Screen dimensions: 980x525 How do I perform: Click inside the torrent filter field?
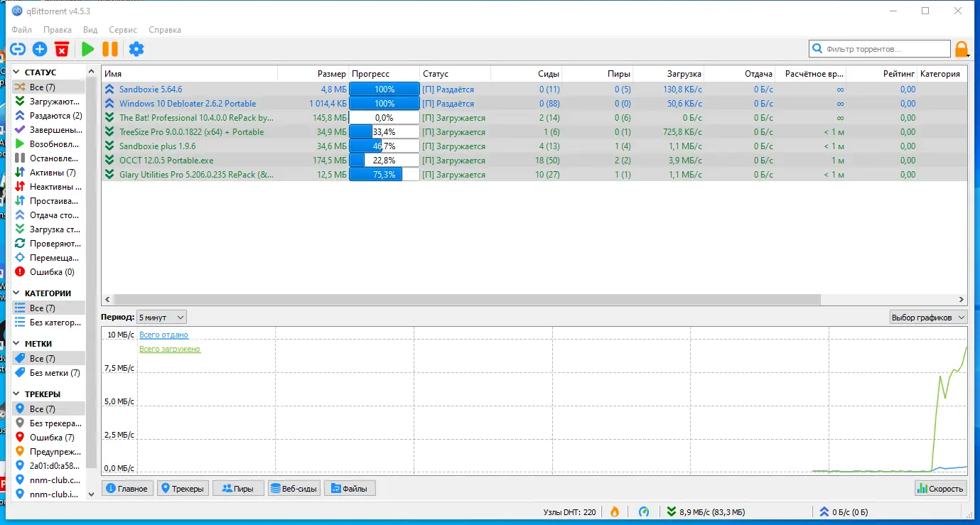click(x=881, y=48)
